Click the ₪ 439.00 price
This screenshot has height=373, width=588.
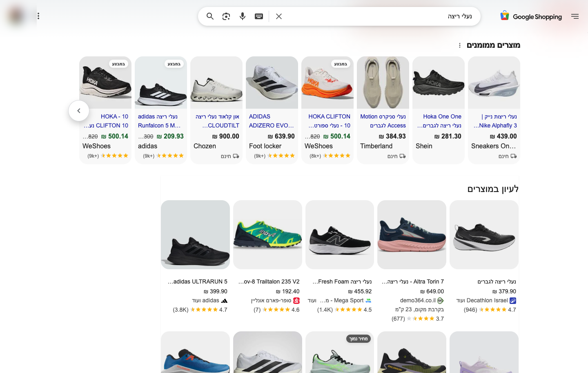[503, 136]
